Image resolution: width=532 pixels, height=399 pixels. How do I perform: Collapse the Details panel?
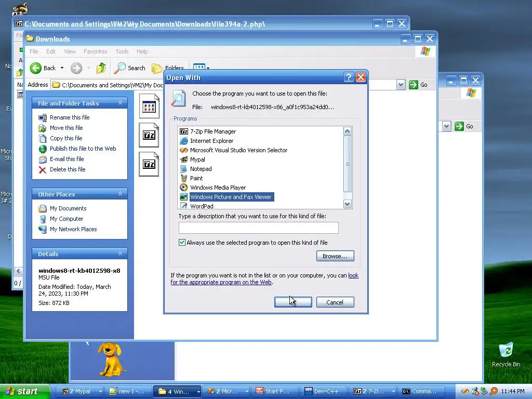point(120,254)
